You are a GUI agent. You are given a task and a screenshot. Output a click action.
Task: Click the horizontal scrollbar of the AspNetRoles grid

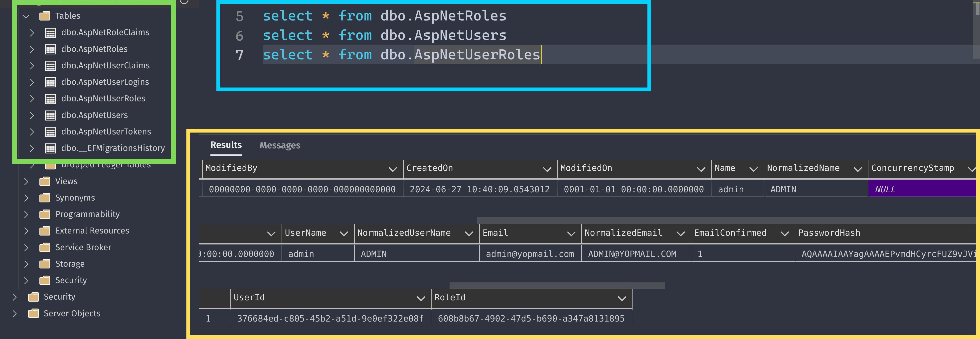coord(727,221)
